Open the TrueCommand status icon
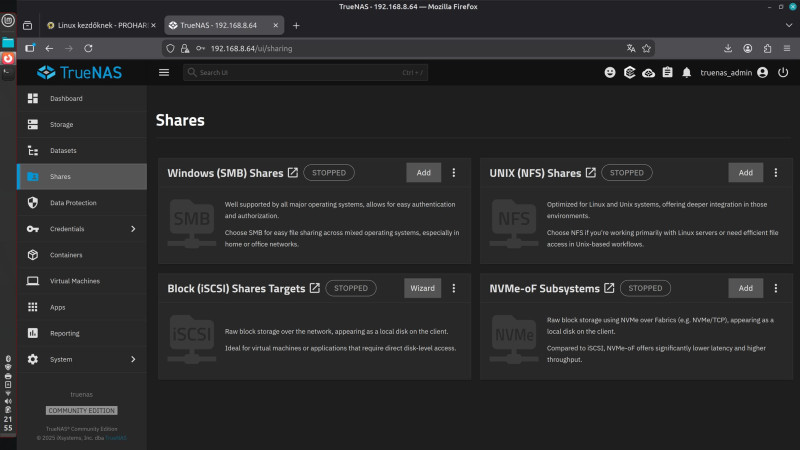 (629, 72)
